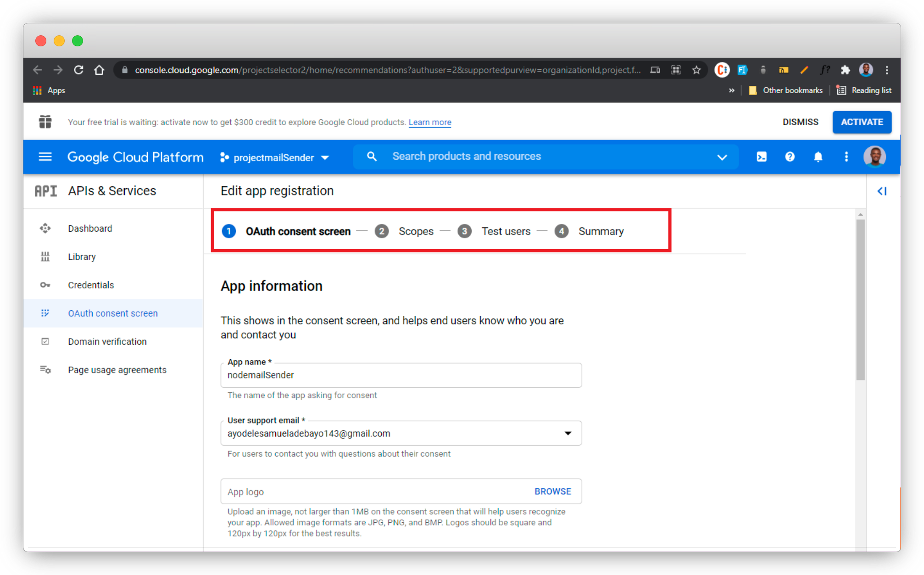Screen dimensions: 924x575
Task: Go to step 2 Scopes
Action: click(404, 231)
